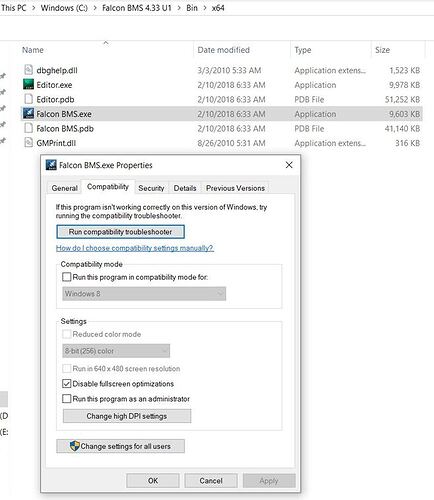Click the dbghelp.dll file icon

[29, 70]
